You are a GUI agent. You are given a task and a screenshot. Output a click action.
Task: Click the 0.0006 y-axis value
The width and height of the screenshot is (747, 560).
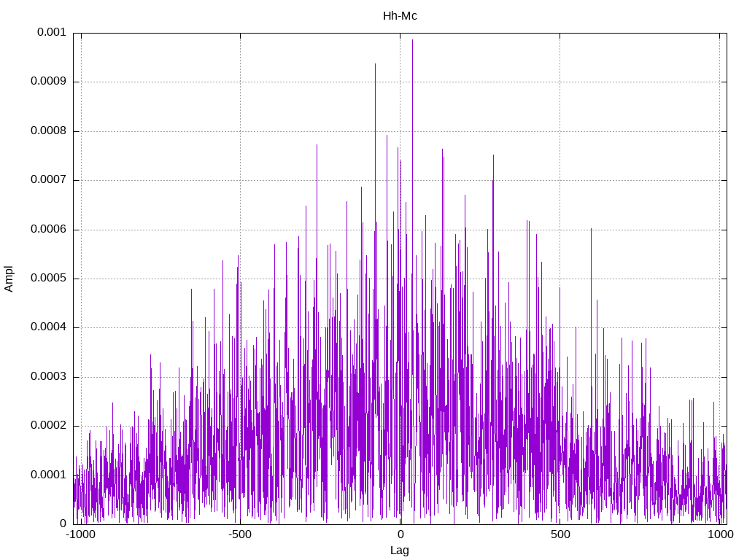click(x=48, y=230)
